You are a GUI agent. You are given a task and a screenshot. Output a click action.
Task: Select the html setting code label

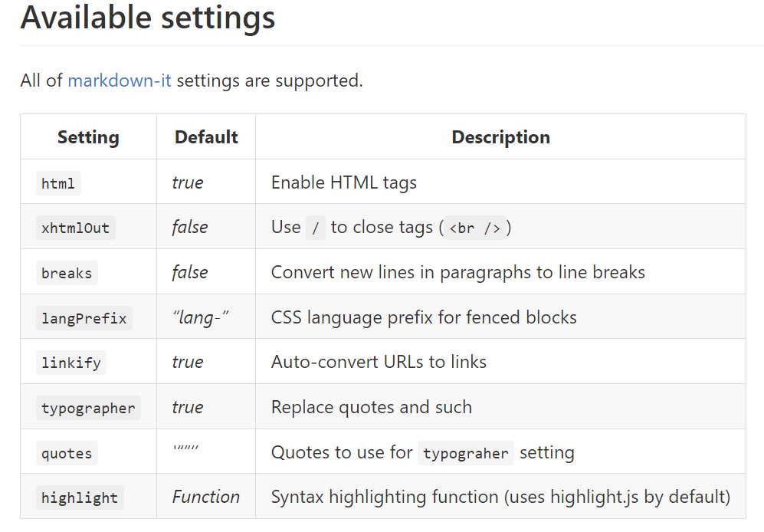click(58, 183)
